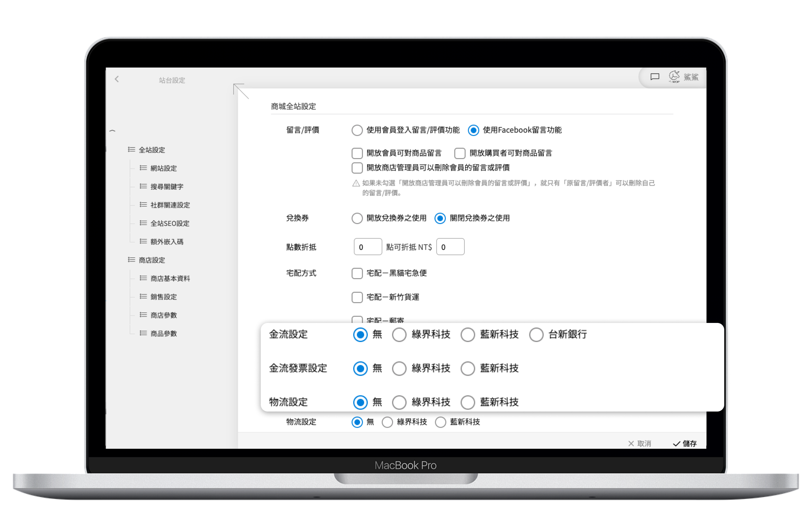This screenshot has height=516, width=812.
Task: Select 台新銀行 payment radio option
Action: (536, 335)
